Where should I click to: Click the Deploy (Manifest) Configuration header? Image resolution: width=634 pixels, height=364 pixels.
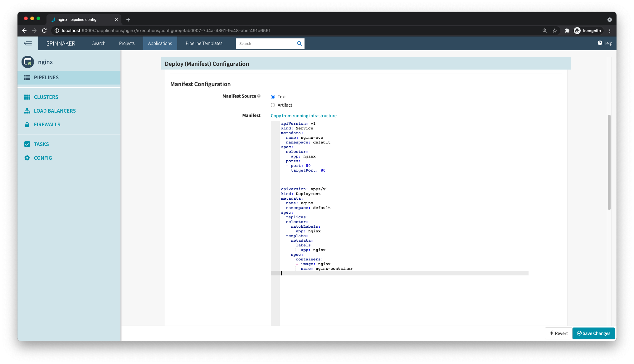(366, 64)
